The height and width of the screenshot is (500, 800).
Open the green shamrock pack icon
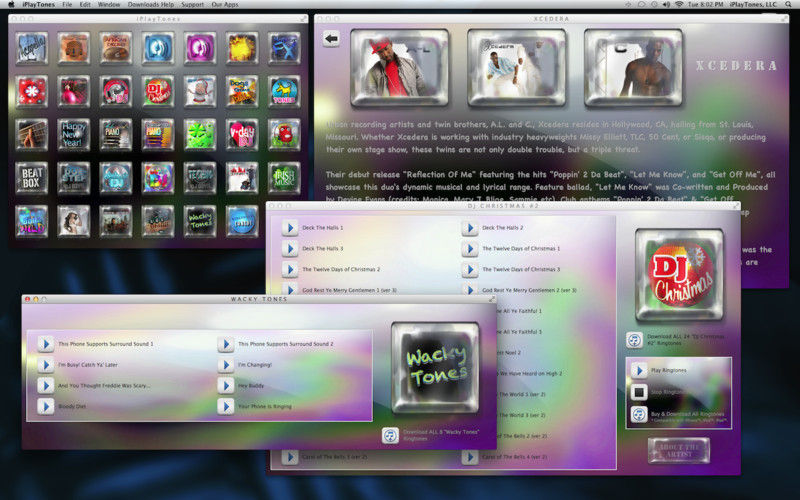click(200, 135)
